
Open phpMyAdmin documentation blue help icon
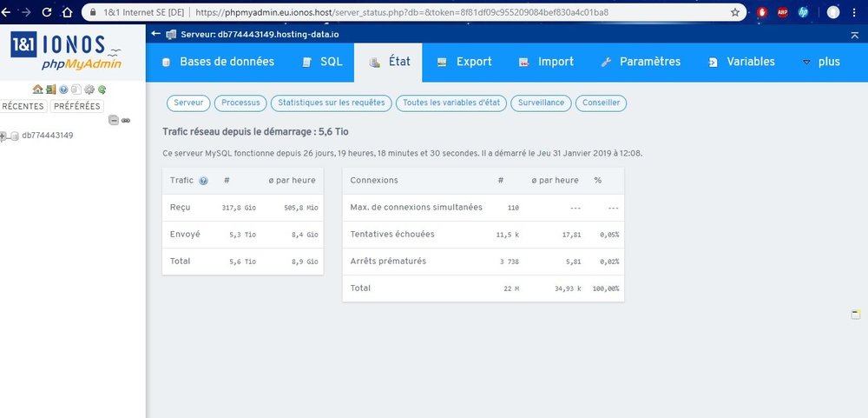(63, 90)
